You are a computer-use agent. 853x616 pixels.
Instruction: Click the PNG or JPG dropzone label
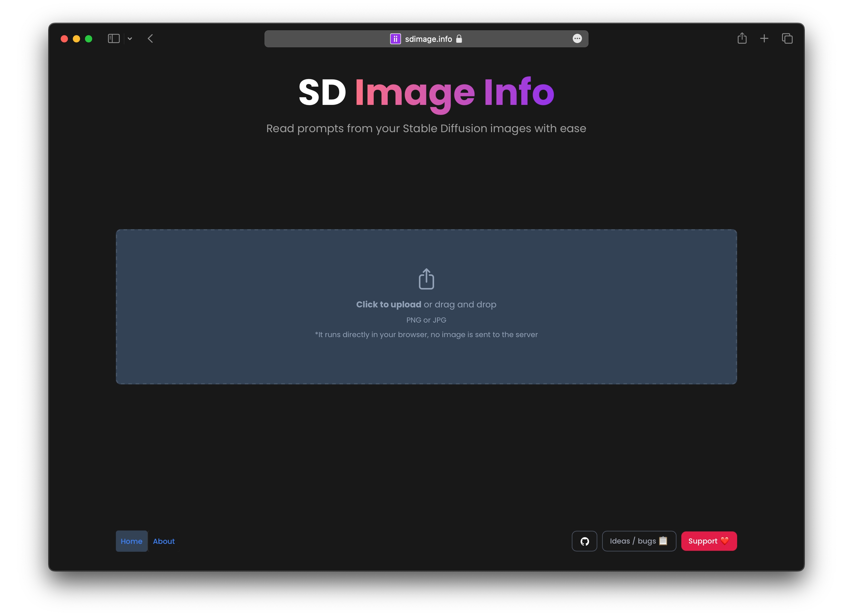click(x=426, y=320)
